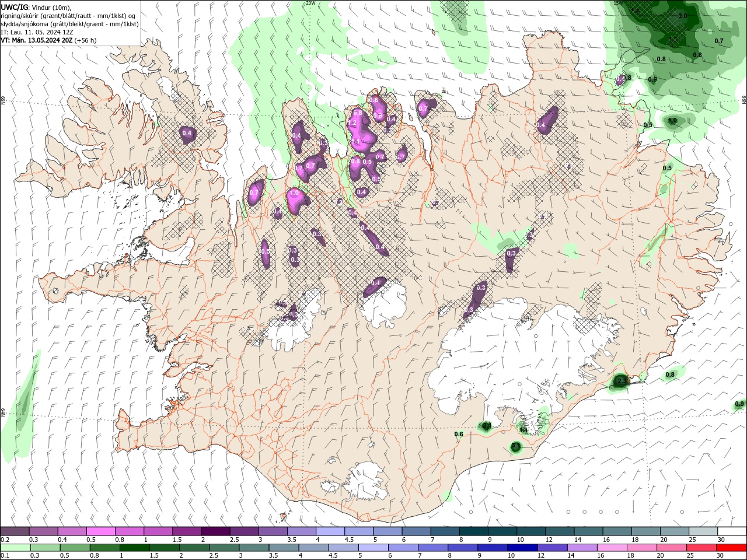Click the '2.3' rain value on the southeast coast
The height and width of the screenshot is (560, 747).
(621, 381)
